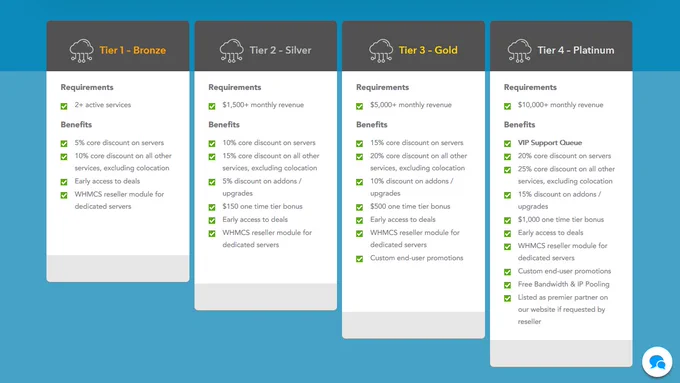The width and height of the screenshot is (680, 383).
Task: Click the checkmark beside $150 one time tier bonus
Action: [212, 207]
